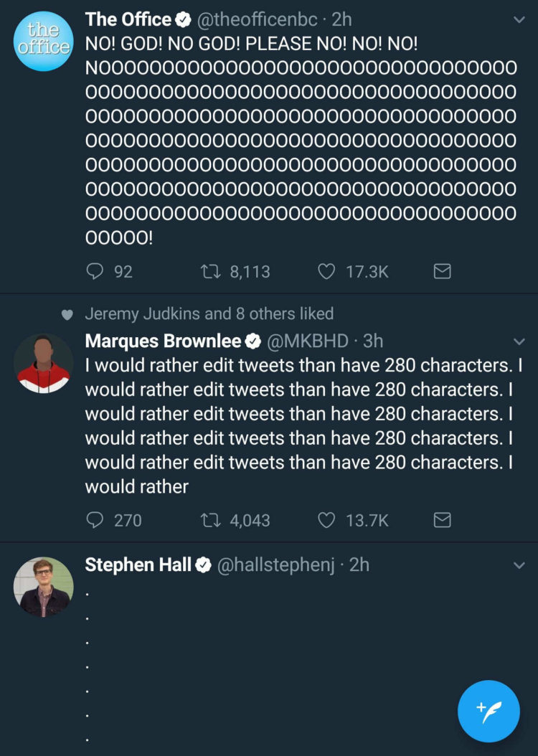Open Stephen Hall tweet options chevron
This screenshot has width=538, height=756.
(519, 566)
